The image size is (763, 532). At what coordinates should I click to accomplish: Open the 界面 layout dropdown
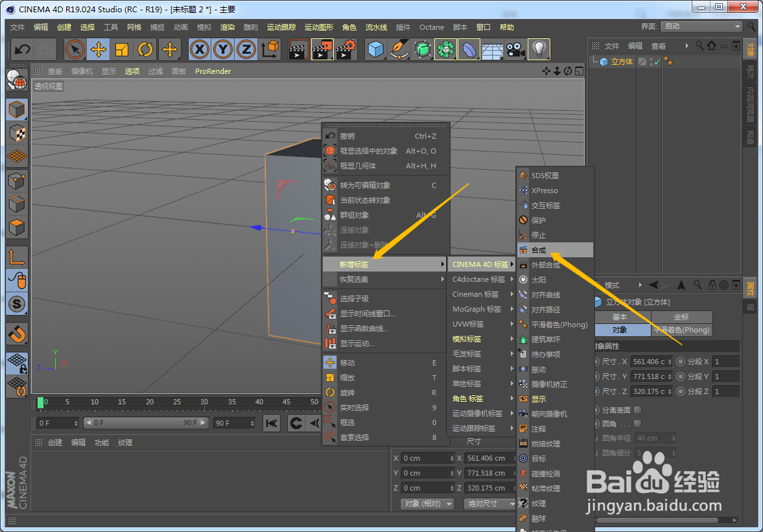(702, 27)
